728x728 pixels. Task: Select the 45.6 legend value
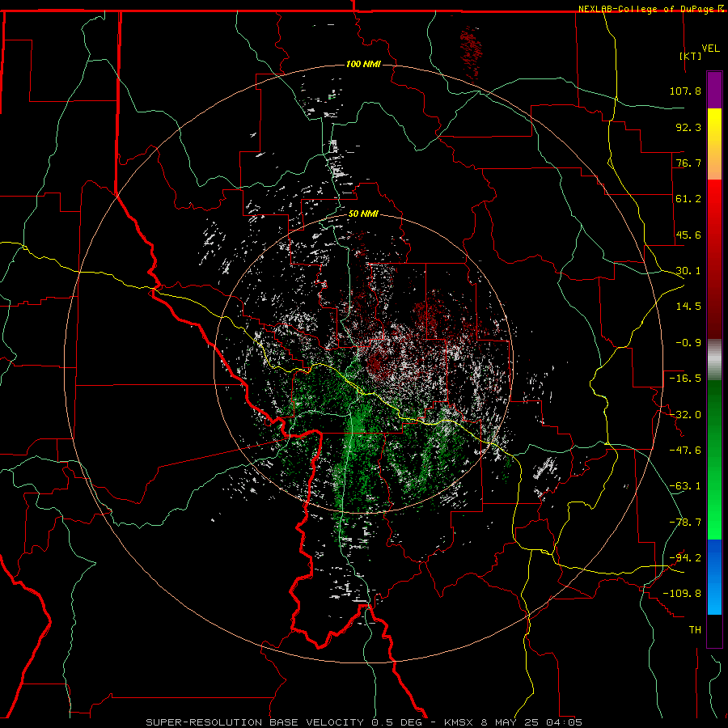[x=688, y=235]
